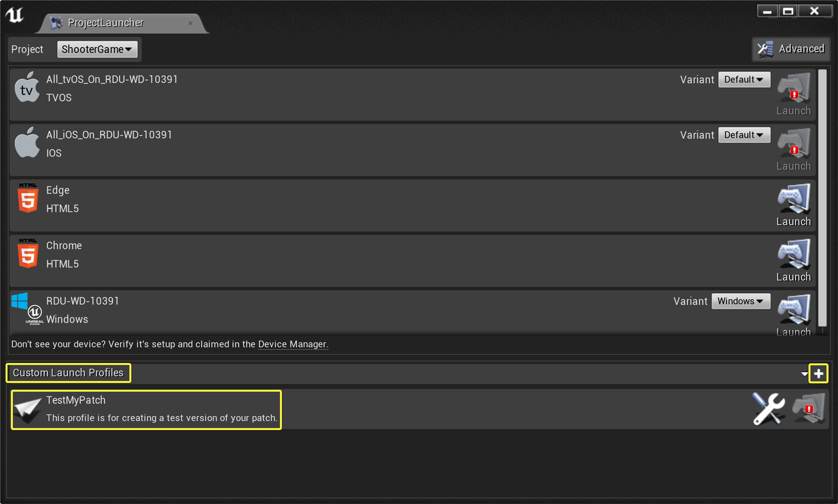Open the ShooterGame project dropdown

[97, 49]
